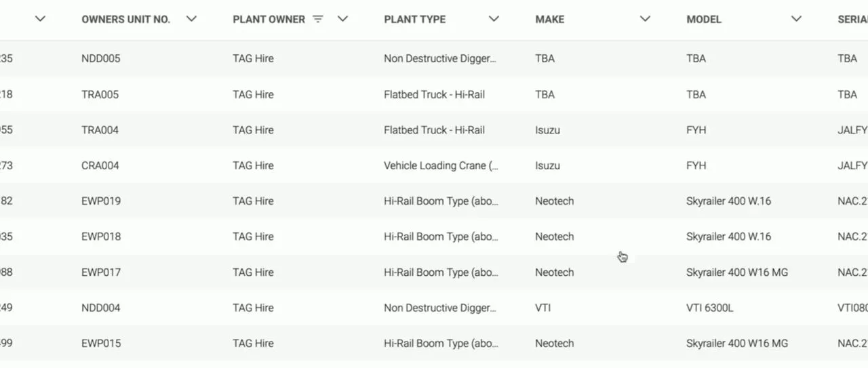Click Non Destructive Digger in NDD004 row
The image size is (868, 368).
click(440, 308)
